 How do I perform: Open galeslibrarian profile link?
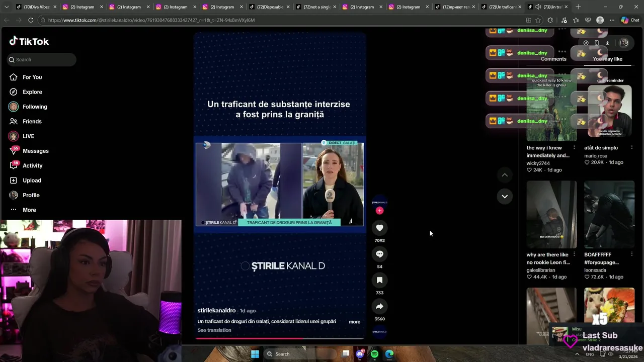click(541, 270)
